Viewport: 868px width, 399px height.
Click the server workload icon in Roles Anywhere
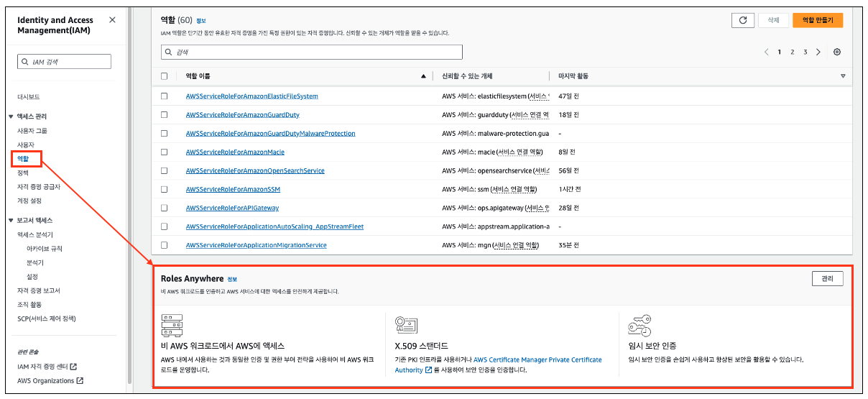pyautogui.click(x=172, y=326)
